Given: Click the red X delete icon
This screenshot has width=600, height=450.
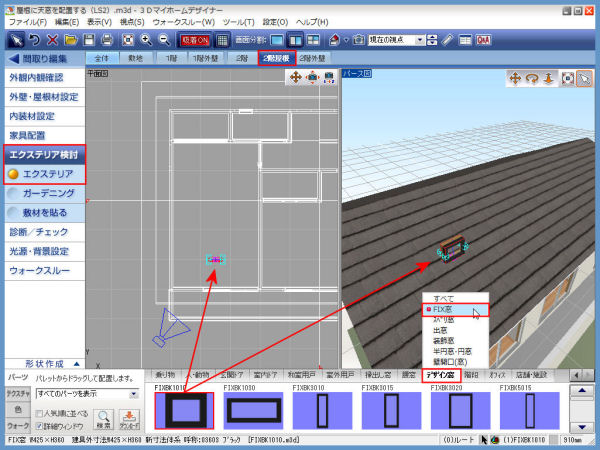Looking at the screenshot, I should (x=53, y=40).
